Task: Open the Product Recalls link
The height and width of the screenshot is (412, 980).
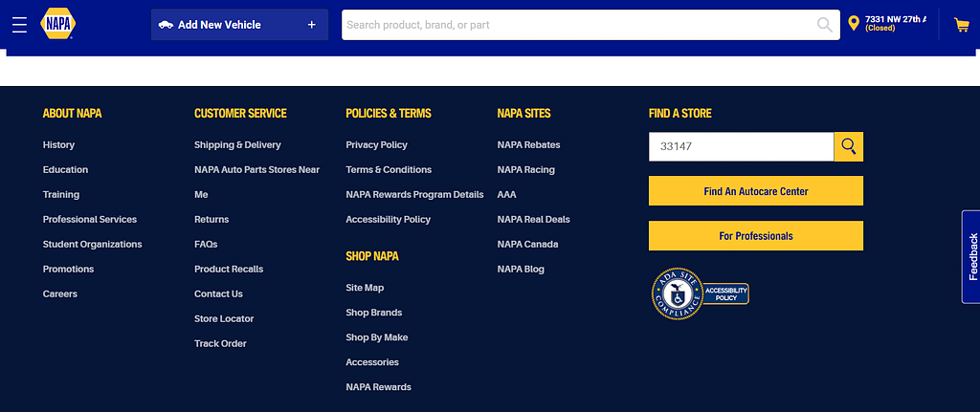Action: click(229, 269)
